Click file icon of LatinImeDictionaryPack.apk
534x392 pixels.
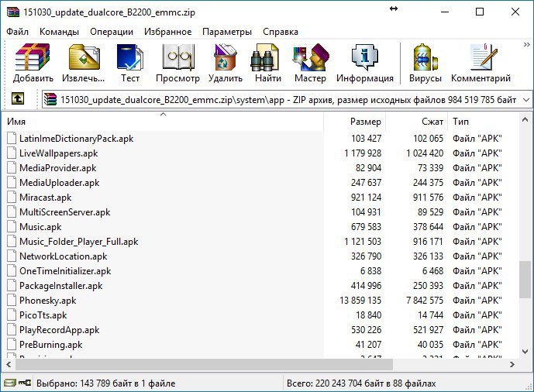(12, 138)
